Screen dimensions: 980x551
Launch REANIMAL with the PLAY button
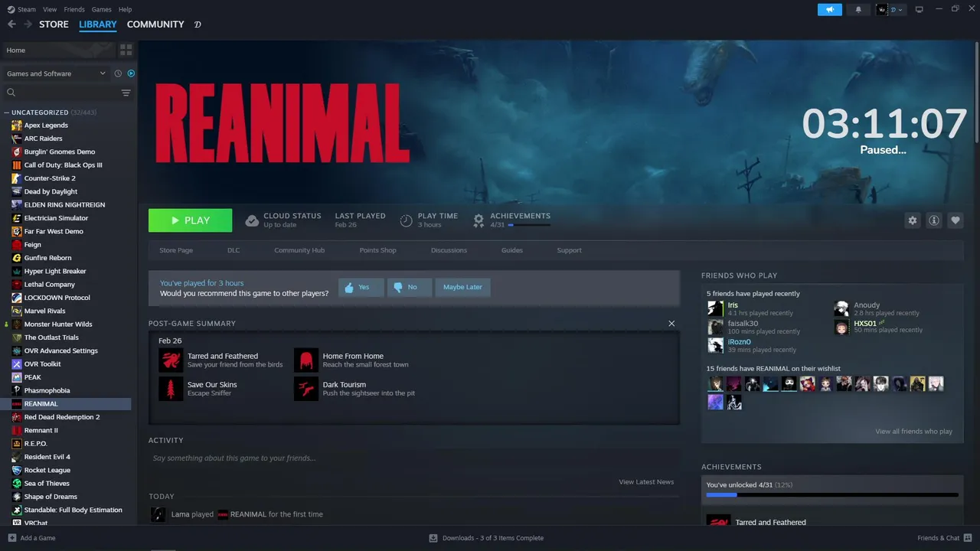coord(190,220)
